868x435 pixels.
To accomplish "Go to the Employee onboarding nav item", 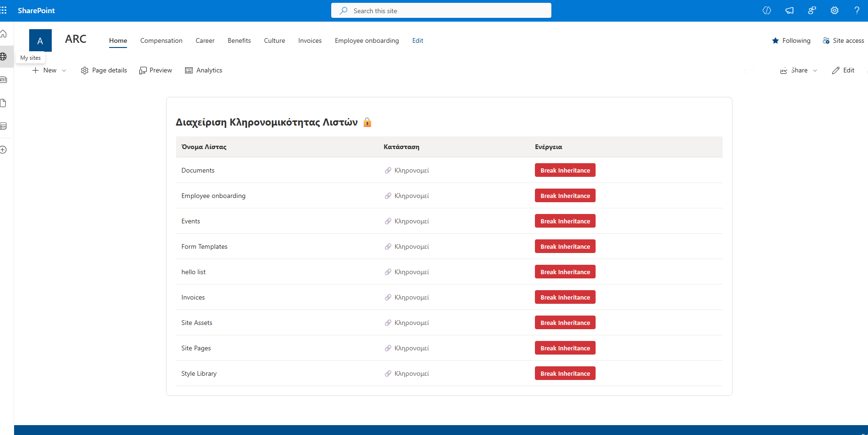I will point(366,40).
